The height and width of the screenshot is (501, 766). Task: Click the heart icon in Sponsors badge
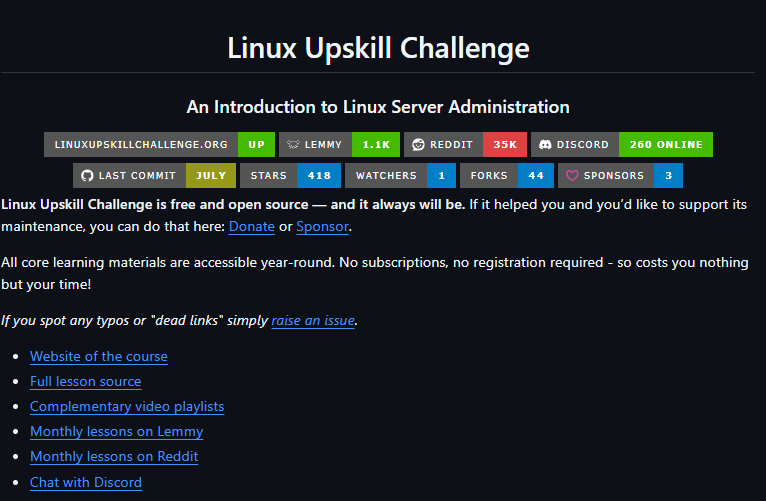[572, 175]
